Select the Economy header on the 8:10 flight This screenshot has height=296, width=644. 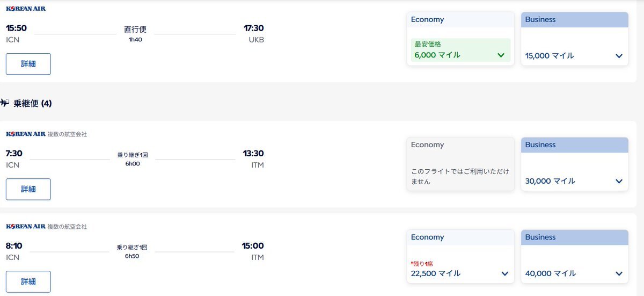click(x=460, y=237)
